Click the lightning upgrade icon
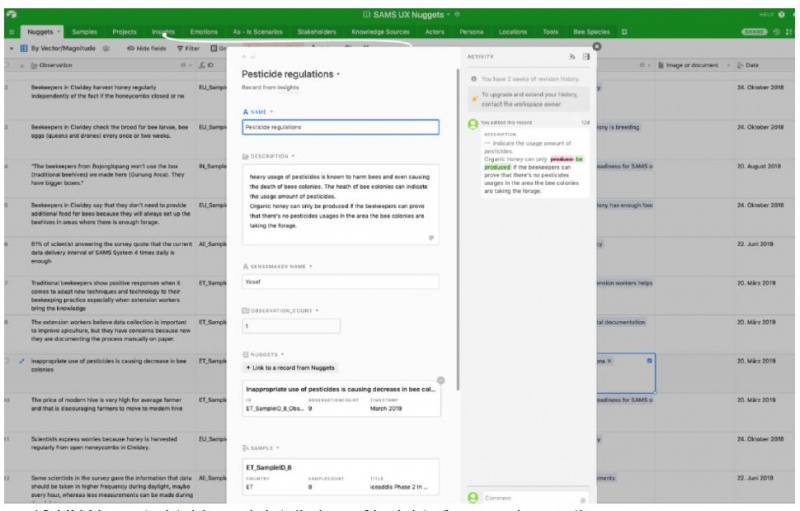Viewport: 800px width, 511px height. [475, 99]
